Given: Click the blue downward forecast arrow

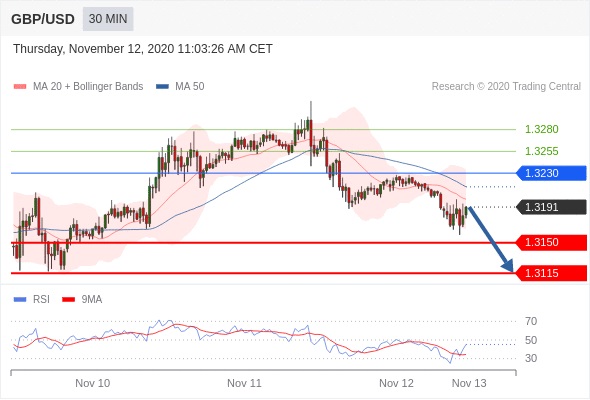Looking at the screenshot, I should pos(491,239).
